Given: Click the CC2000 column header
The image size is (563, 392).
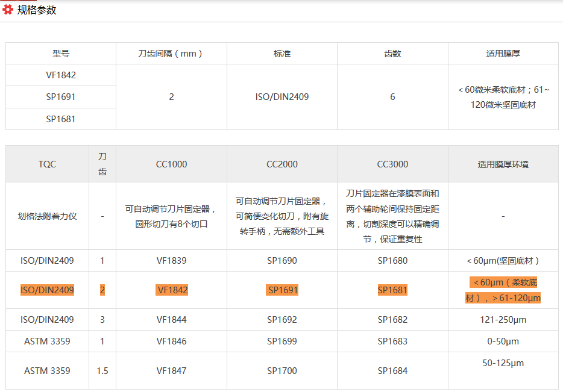Looking at the screenshot, I should tap(282, 164).
